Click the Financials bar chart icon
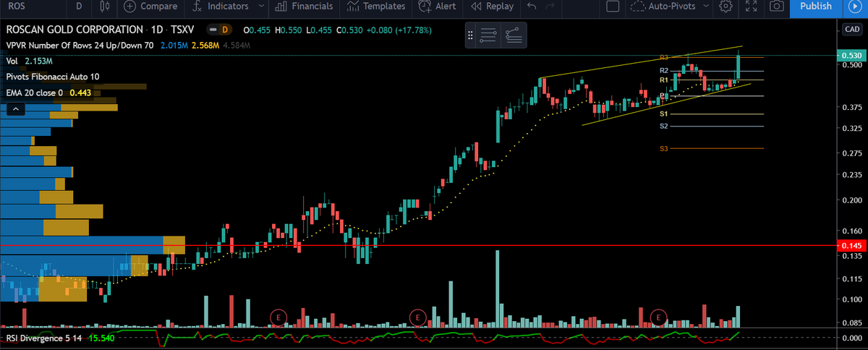 (281, 7)
